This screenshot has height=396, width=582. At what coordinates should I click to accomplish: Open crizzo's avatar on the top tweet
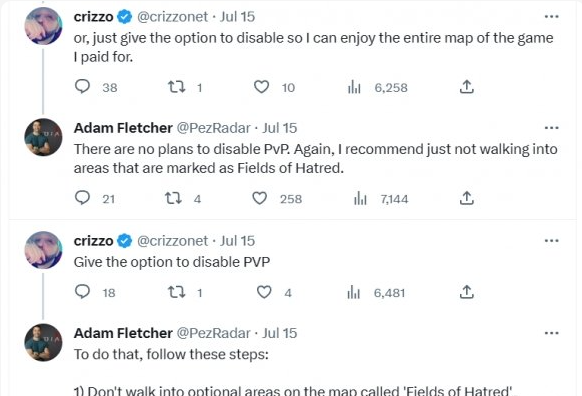click(43, 26)
